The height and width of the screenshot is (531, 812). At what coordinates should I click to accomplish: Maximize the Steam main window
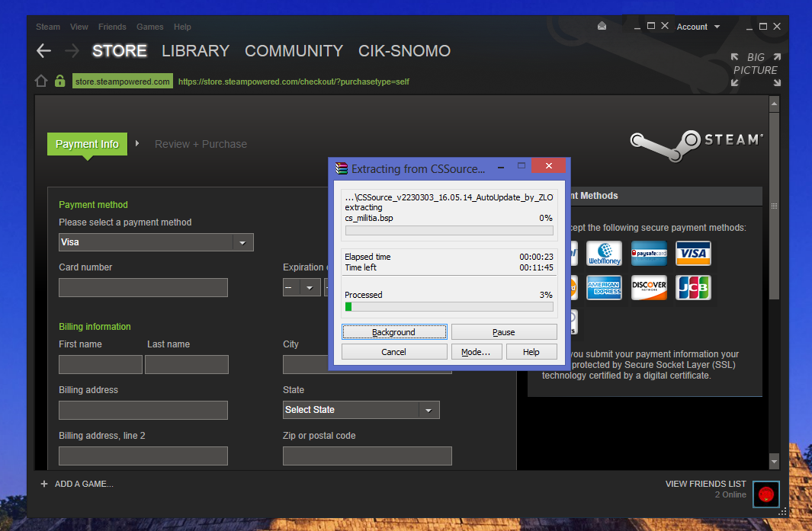click(x=762, y=26)
